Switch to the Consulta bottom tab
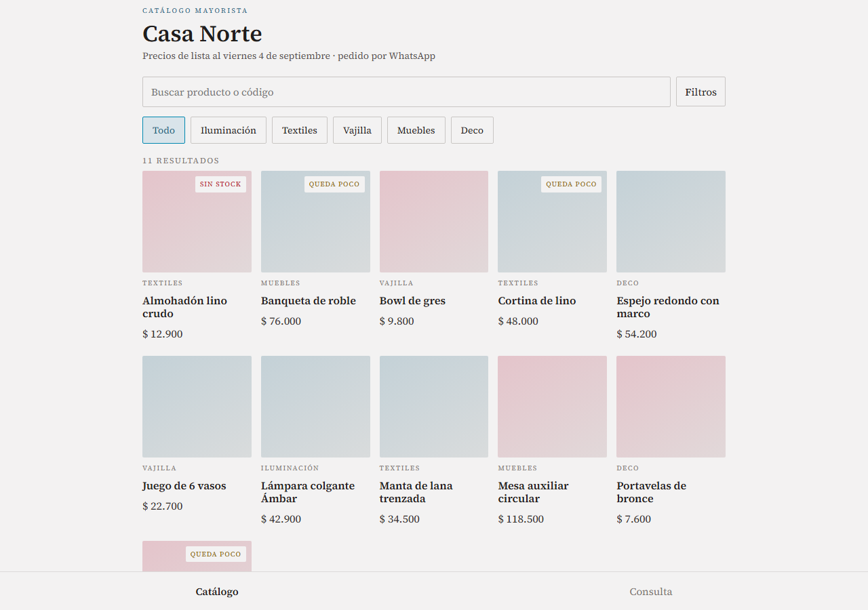The image size is (868, 610). [x=651, y=592]
